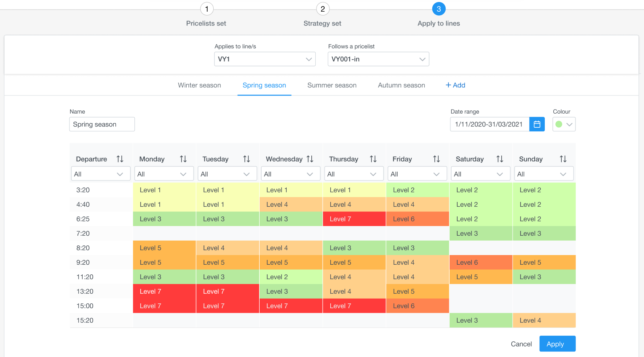
Task: Select Thursday 15:00 Level 7 cell
Action: [x=354, y=306]
